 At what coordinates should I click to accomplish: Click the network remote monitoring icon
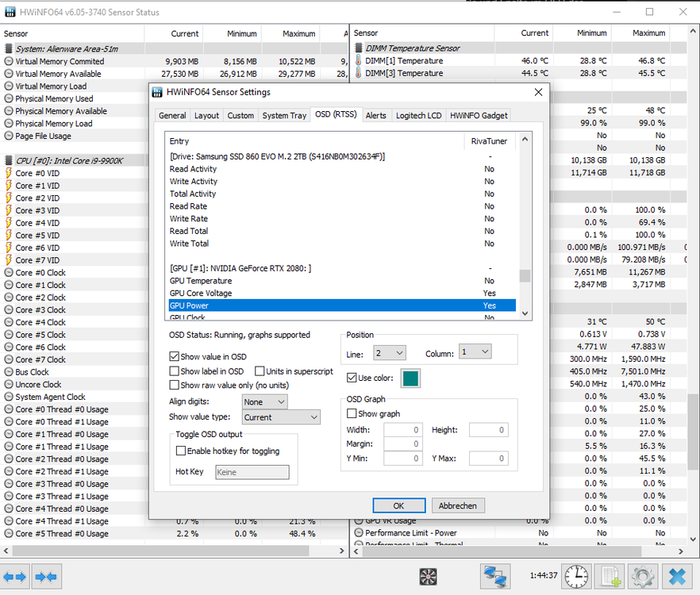[x=495, y=576]
